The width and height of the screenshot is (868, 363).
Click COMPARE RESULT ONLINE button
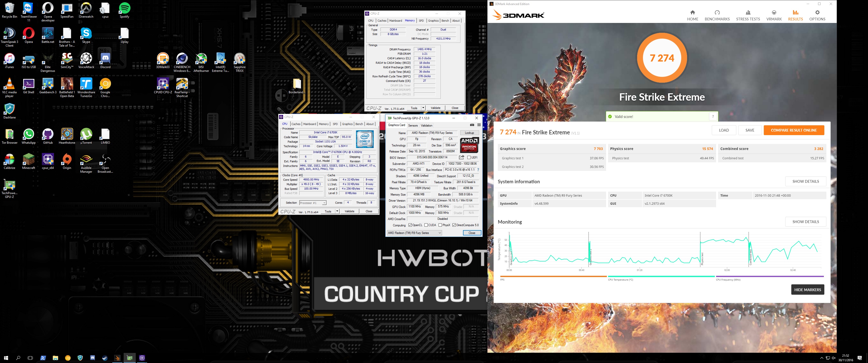click(x=794, y=130)
